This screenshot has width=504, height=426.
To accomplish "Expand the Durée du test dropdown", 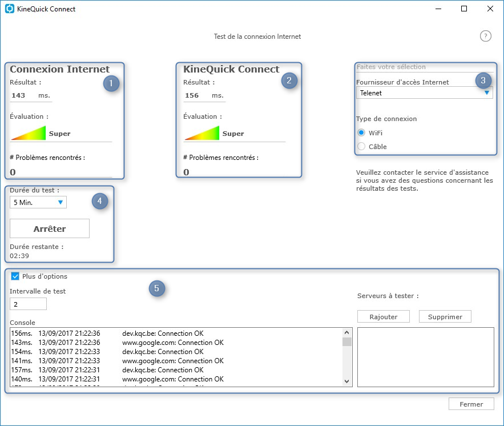I will point(38,202).
